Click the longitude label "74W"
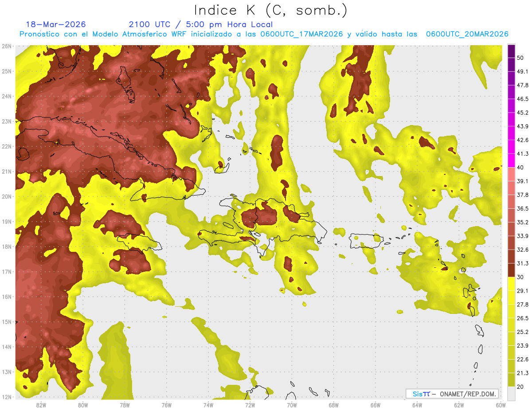Image resolution: width=532 pixels, height=411 pixels. pos(208,405)
